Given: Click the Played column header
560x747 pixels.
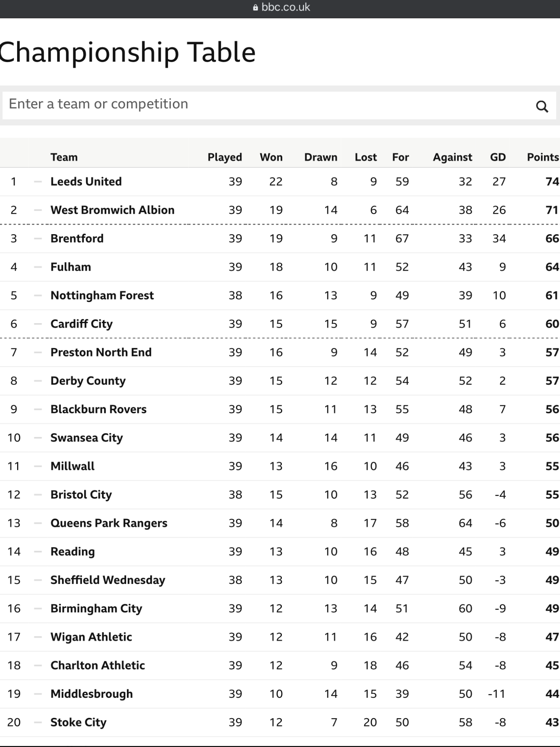Looking at the screenshot, I should pos(225,157).
